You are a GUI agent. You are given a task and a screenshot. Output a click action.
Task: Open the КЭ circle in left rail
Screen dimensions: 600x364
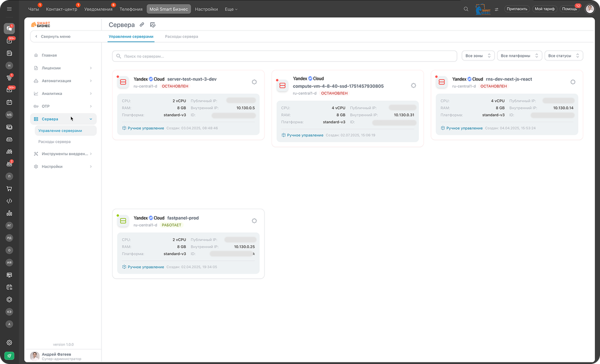(x=9, y=312)
